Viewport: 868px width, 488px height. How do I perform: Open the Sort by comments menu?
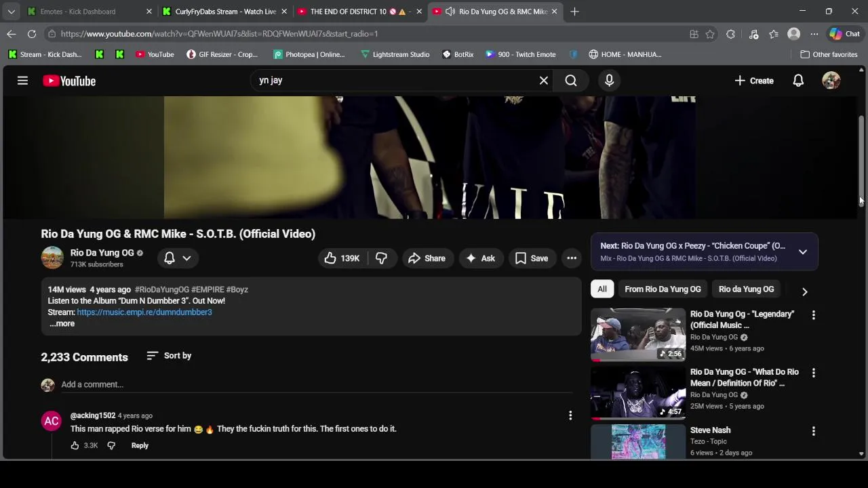(169, 356)
